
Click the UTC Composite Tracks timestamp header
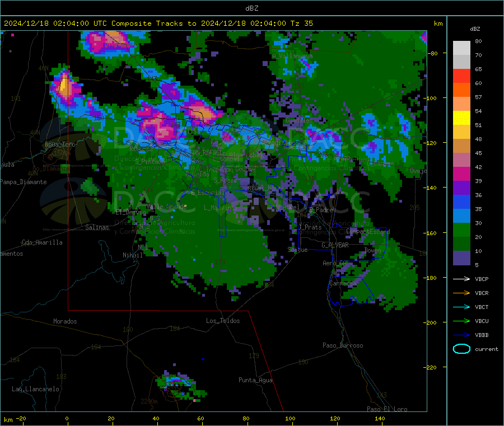tap(158, 24)
